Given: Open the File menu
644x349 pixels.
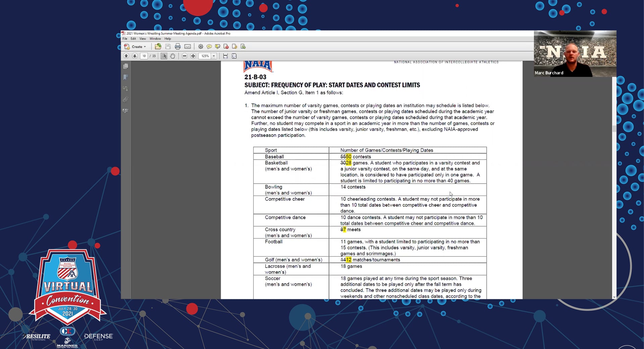Looking at the screenshot, I should point(125,39).
